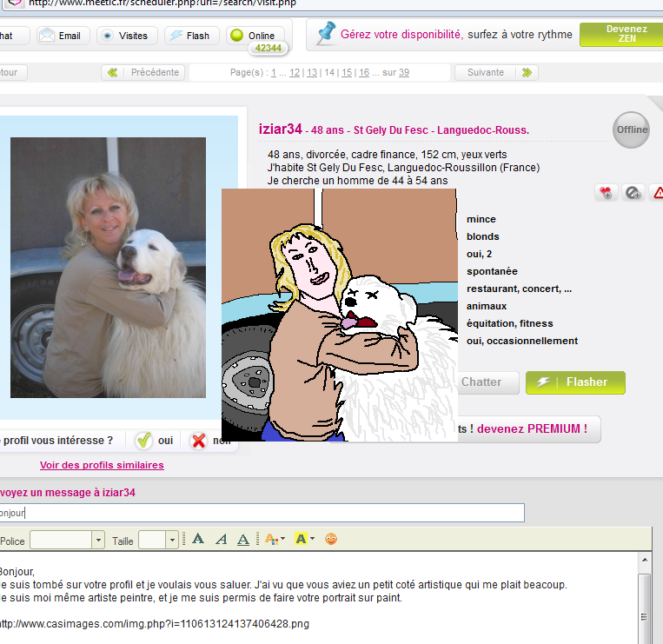Viewport: 663px width, 644px height.
Task: Click the add to favorites heart icon
Action: pyautogui.click(x=607, y=193)
